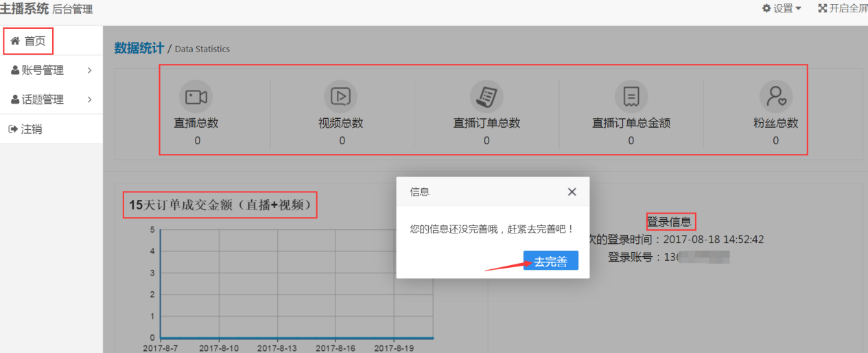Click the document icon above 直播订单总数
Image resolution: width=868 pixels, height=353 pixels.
pyautogui.click(x=486, y=97)
